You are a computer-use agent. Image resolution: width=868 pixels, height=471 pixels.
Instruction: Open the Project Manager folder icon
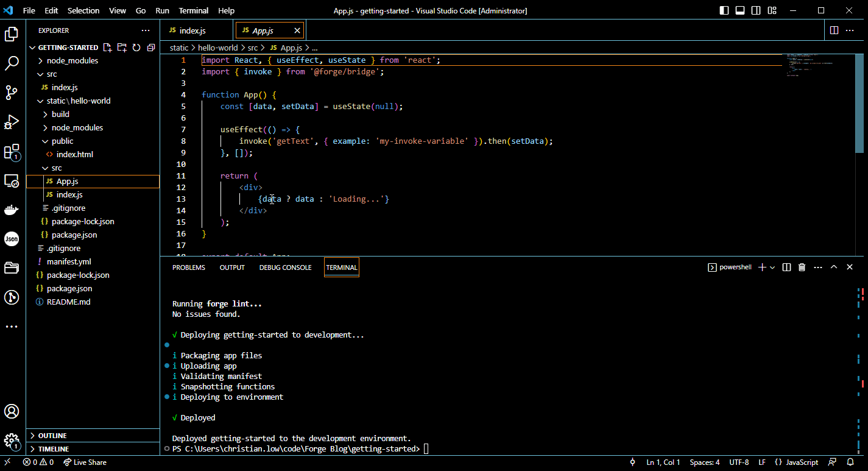point(12,268)
